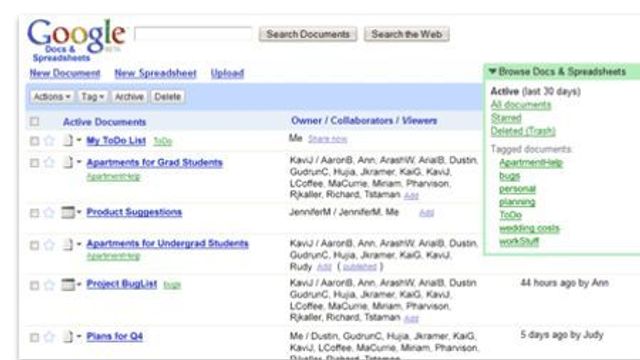Open Deleted (Trash) in browse panel
The width and height of the screenshot is (640, 360).
tap(523, 131)
